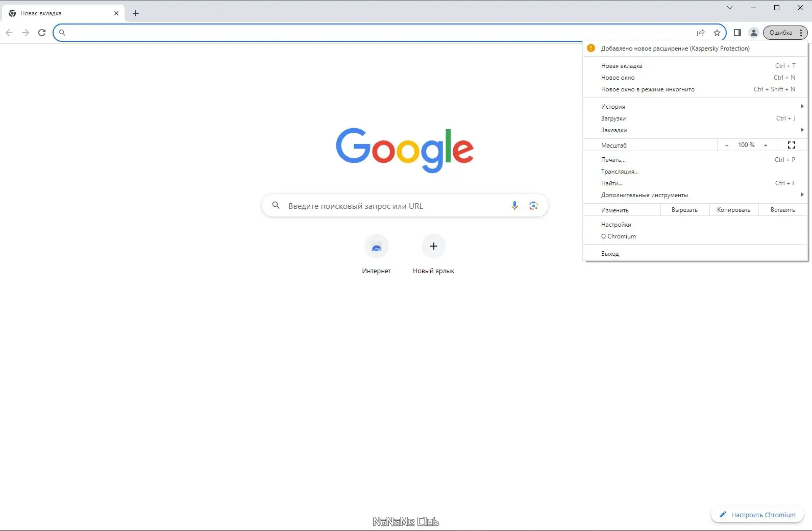The height and width of the screenshot is (531, 812).
Task: Reload the current page
Action: point(42,33)
